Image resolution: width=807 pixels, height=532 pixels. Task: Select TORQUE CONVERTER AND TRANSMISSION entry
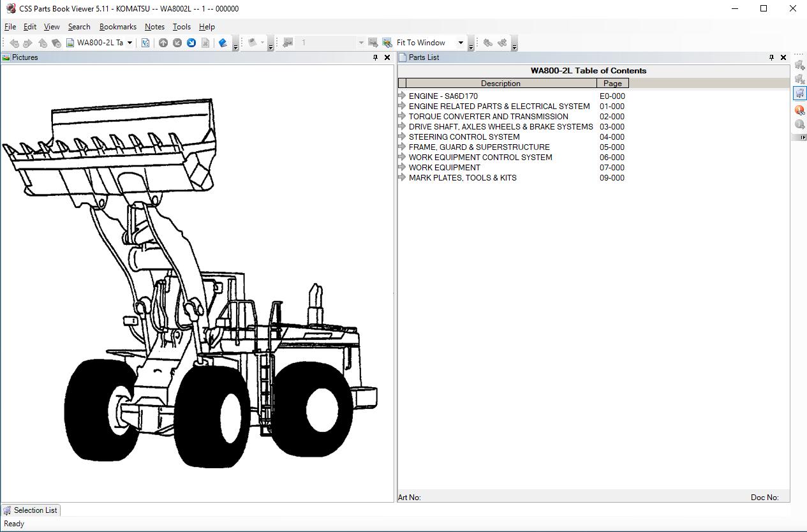point(489,117)
